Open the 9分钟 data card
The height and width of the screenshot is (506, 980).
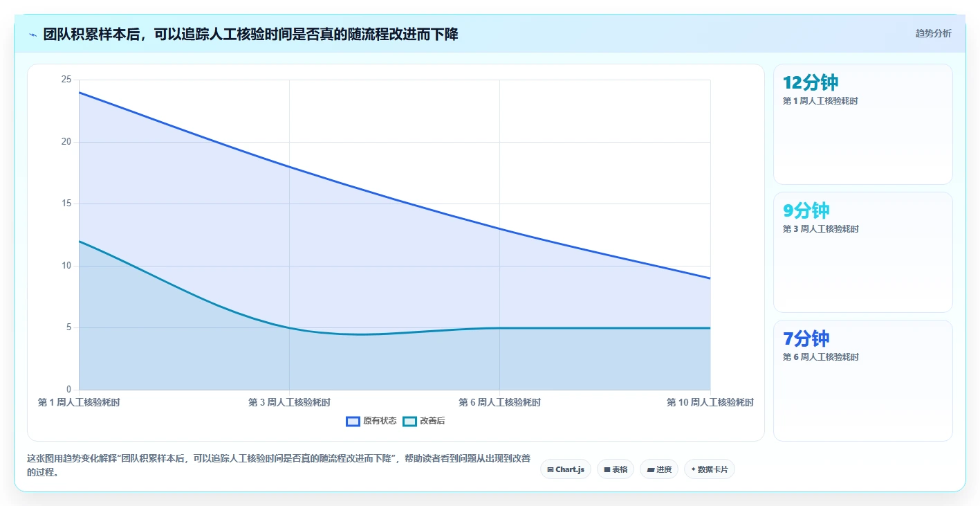[x=862, y=253]
